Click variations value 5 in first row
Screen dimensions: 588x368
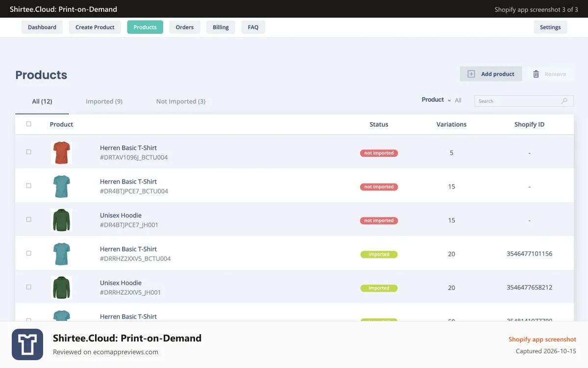tap(451, 153)
